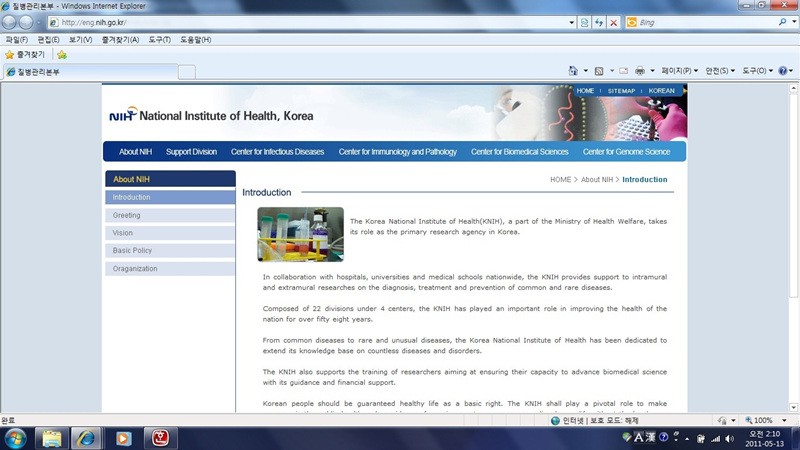
Task: Open the Favorites star button
Action: 25,55
